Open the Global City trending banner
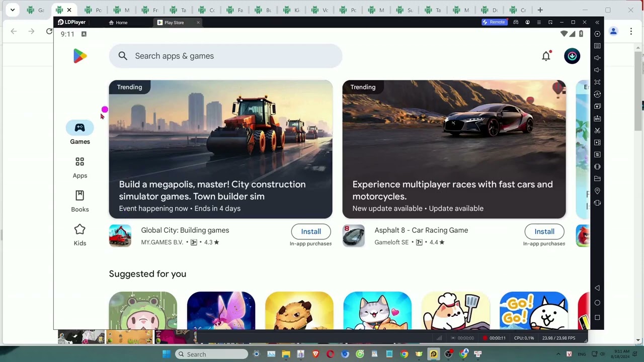The width and height of the screenshot is (644, 362). pos(220,149)
